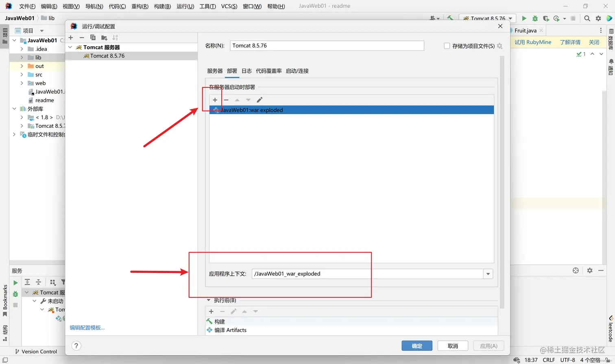Open the help question mark button
615x364 pixels.
[x=76, y=346]
